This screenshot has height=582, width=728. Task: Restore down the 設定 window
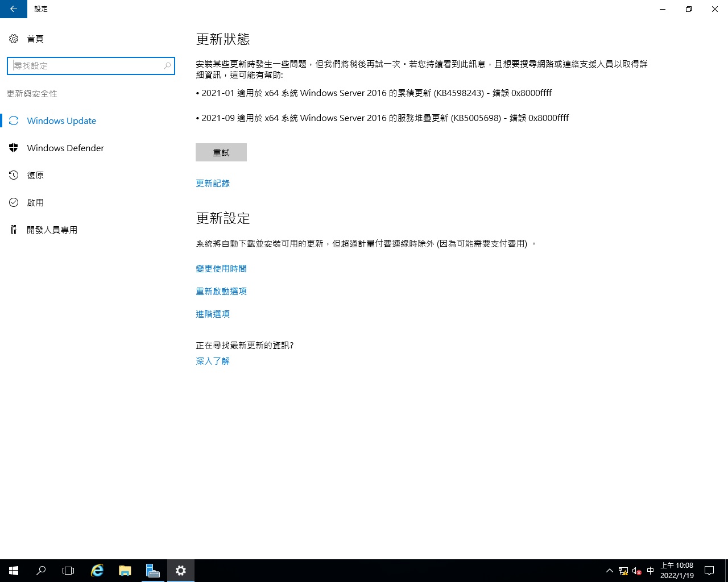click(x=689, y=9)
